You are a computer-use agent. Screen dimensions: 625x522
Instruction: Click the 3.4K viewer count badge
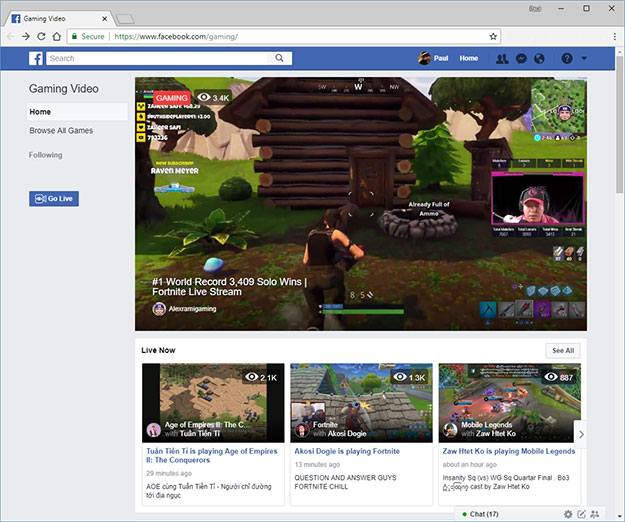[214, 98]
